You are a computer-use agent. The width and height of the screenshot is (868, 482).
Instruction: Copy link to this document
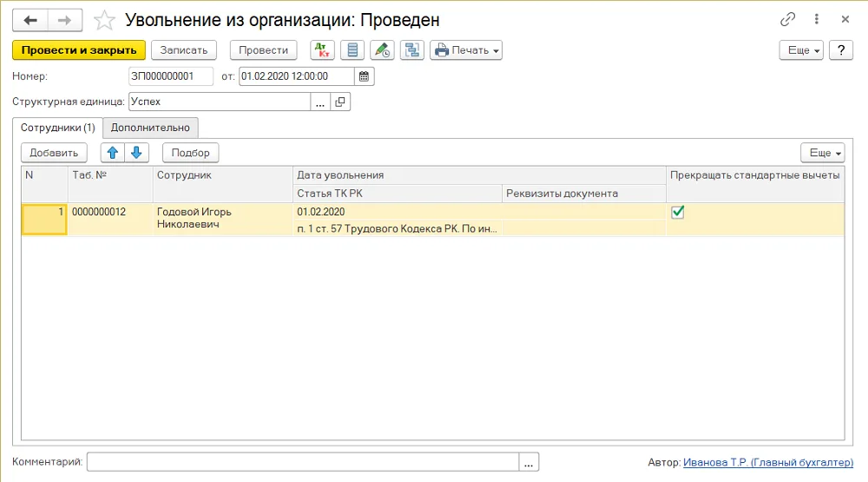787,19
